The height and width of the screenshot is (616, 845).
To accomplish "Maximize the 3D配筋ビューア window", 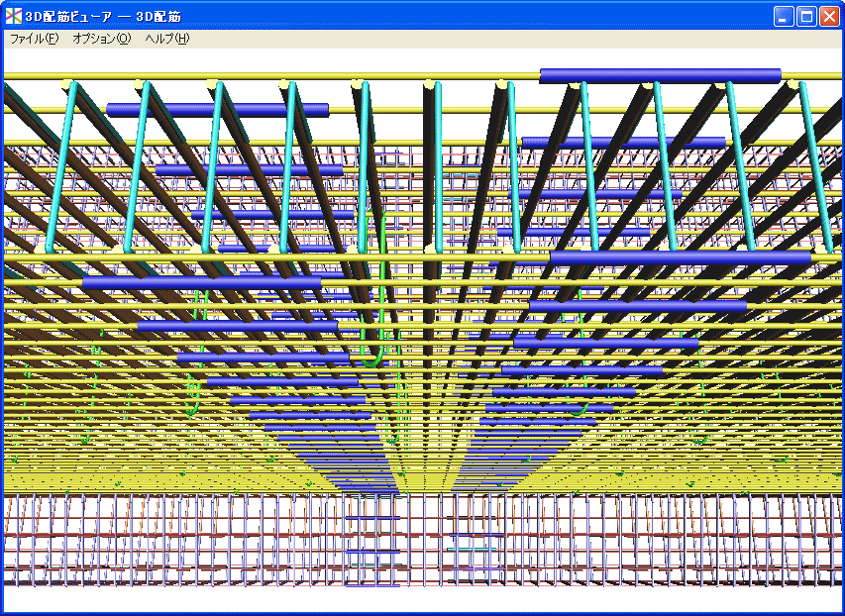I will click(806, 16).
